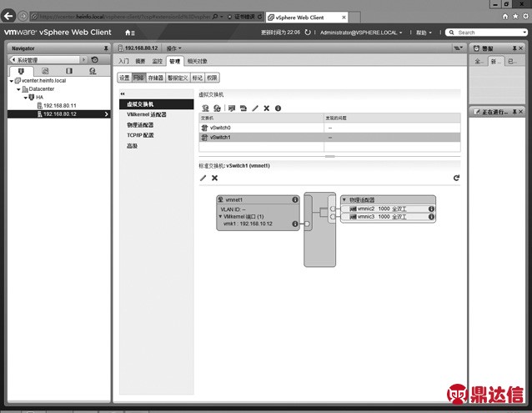This screenshot has height=413, width=532.
Task: Open navigator history icon
Action: [95, 60]
